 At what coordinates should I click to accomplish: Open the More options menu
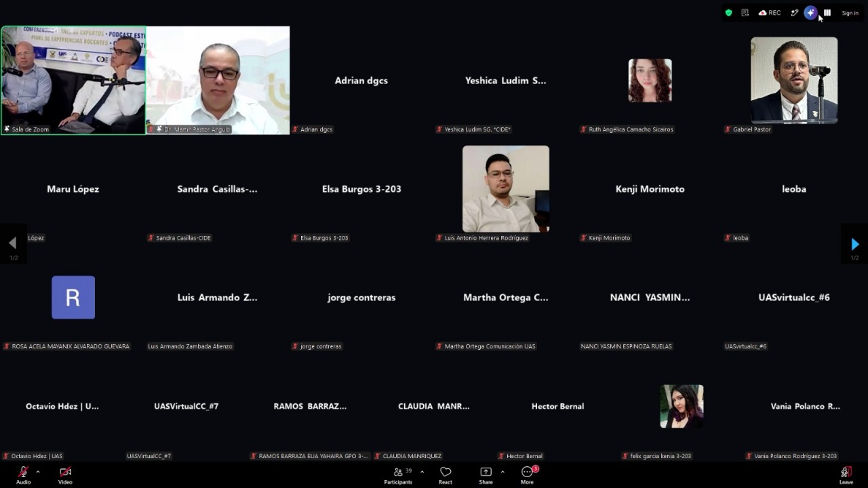coord(527,474)
